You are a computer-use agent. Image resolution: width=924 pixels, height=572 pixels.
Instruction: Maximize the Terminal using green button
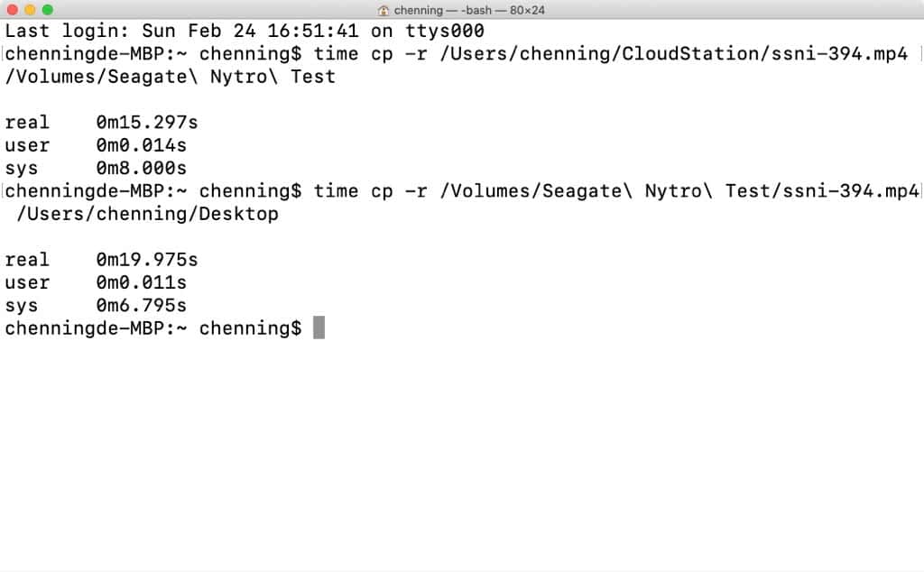[48, 10]
